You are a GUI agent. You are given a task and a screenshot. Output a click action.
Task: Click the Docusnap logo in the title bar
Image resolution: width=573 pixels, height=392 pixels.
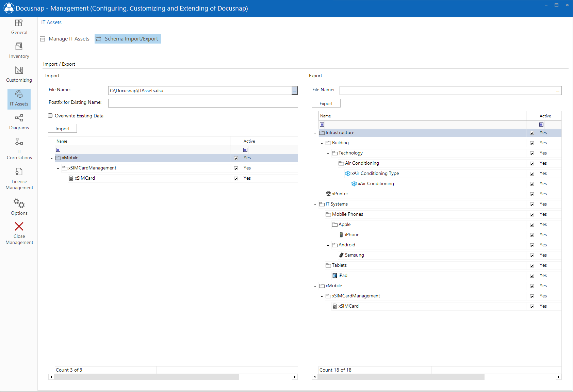9,8
